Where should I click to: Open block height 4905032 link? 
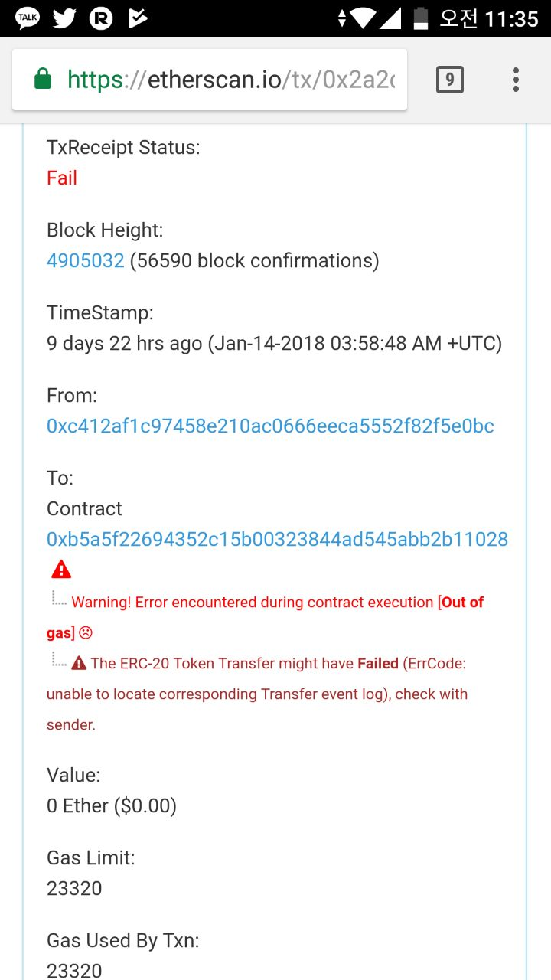[x=85, y=260]
